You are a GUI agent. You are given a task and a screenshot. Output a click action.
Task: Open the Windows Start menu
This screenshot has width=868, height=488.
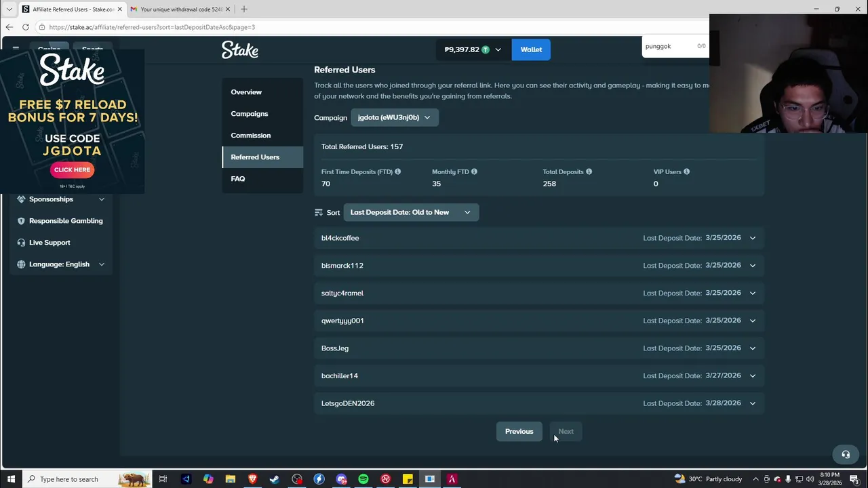pyautogui.click(x=11, y=479)
